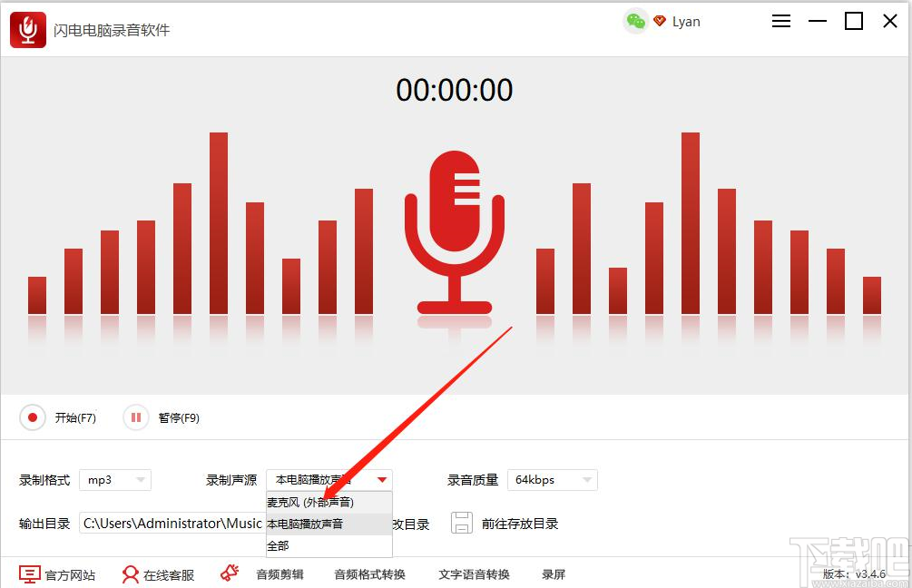Viewport: 912px width, 588px height.
Task: Open the 音频格式转换 format converter
Action: point(368,573)
